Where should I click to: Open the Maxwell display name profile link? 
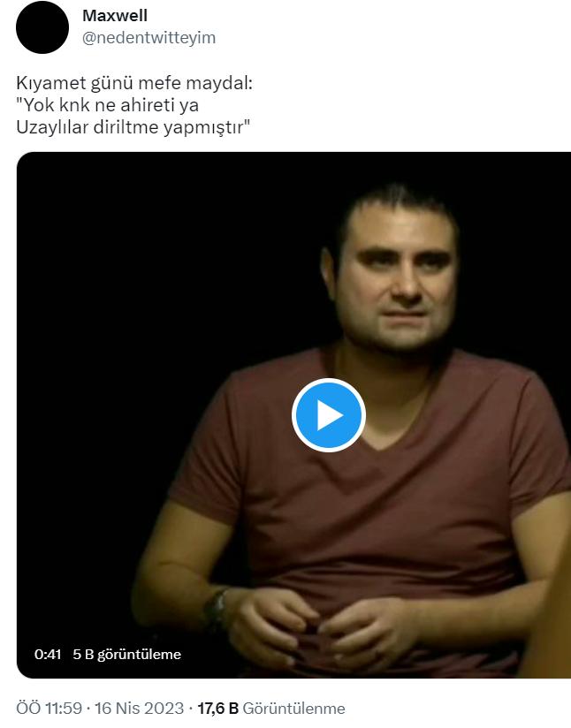115,15
